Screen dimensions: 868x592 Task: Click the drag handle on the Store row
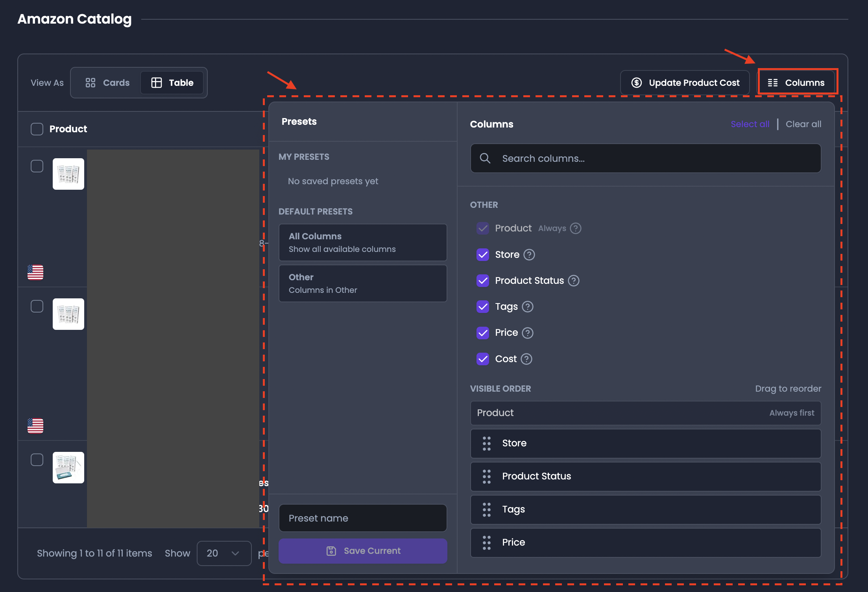[x=487, y=444]
